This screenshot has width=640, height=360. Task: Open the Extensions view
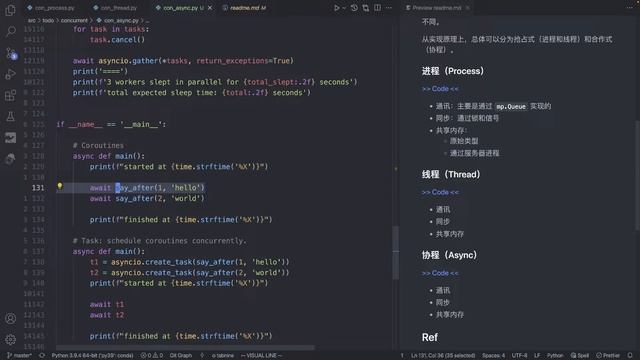point(10,96)
